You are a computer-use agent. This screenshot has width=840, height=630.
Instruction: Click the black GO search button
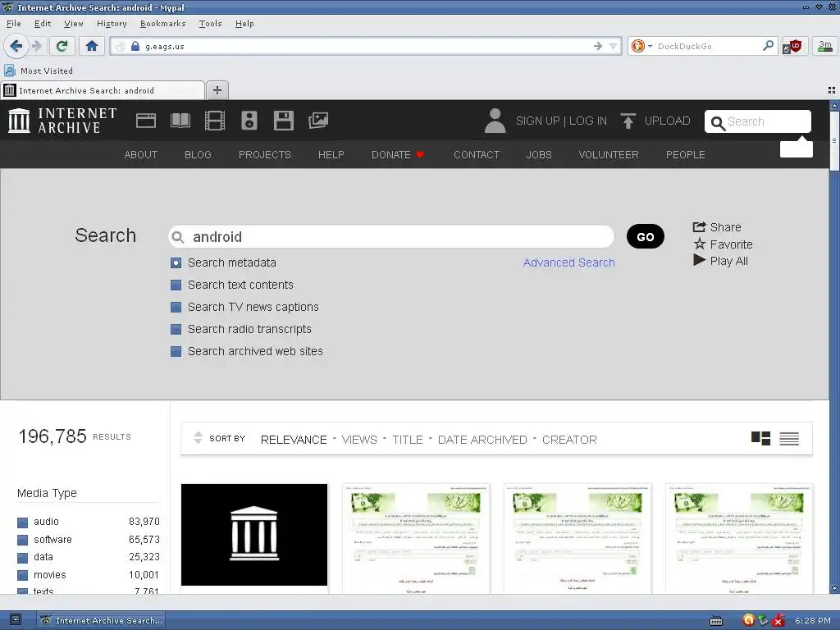(x=646, y=237)
